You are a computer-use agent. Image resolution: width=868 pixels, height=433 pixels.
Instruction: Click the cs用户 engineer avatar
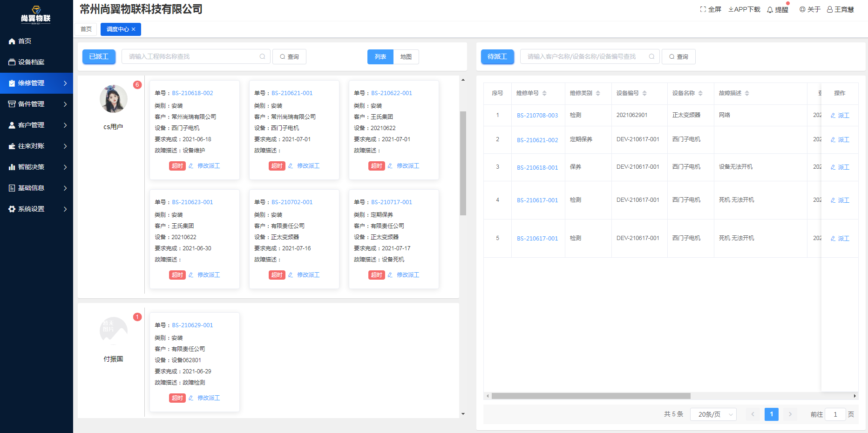(x=114, y=99)
